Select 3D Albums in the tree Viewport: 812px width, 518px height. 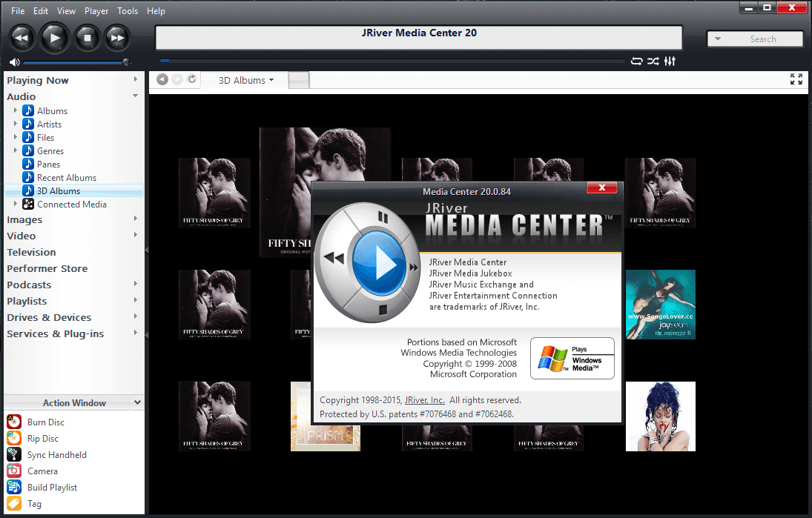[x=58, y=191]
